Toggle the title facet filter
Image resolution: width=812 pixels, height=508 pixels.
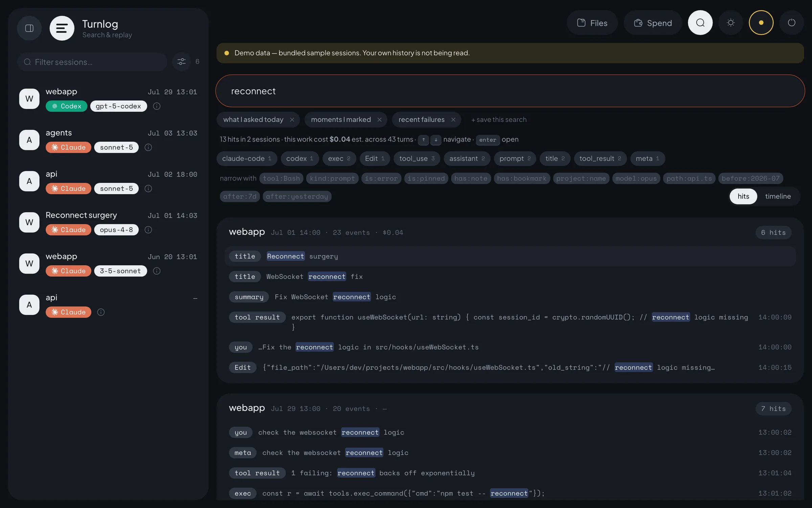point(555,158)
